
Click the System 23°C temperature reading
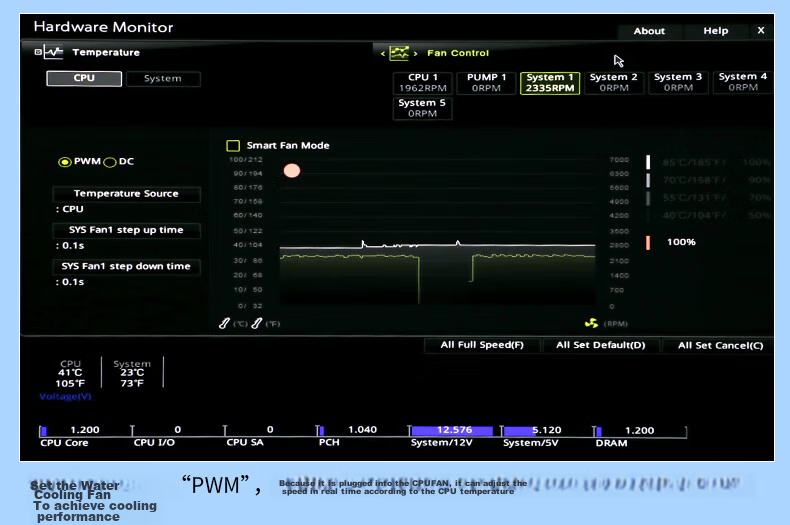132,373
